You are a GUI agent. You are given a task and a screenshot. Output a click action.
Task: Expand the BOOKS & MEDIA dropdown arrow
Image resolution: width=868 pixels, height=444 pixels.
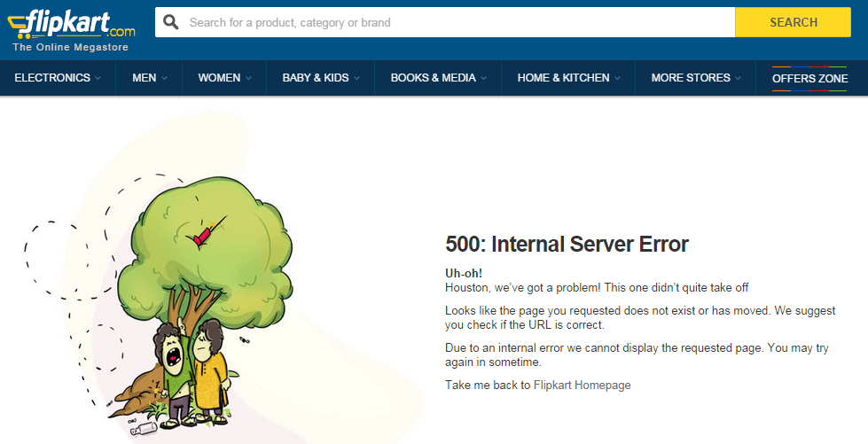484,79
